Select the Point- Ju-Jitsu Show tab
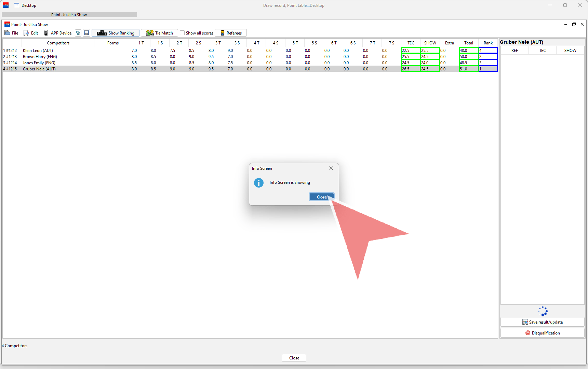Viewport: 588px width, 369px height. pyautogui.click(x=69, y=15)
